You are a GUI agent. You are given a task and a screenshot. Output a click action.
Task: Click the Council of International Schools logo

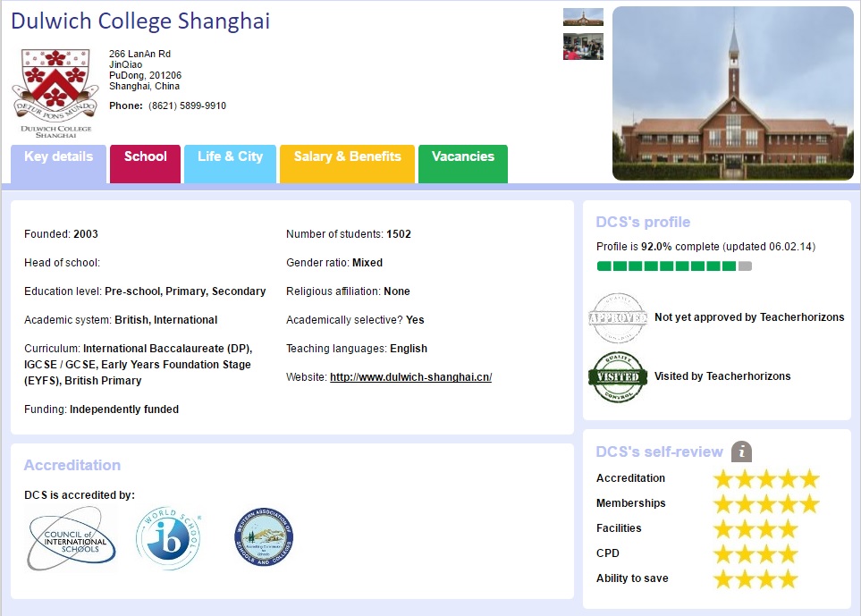pos(72,538)
